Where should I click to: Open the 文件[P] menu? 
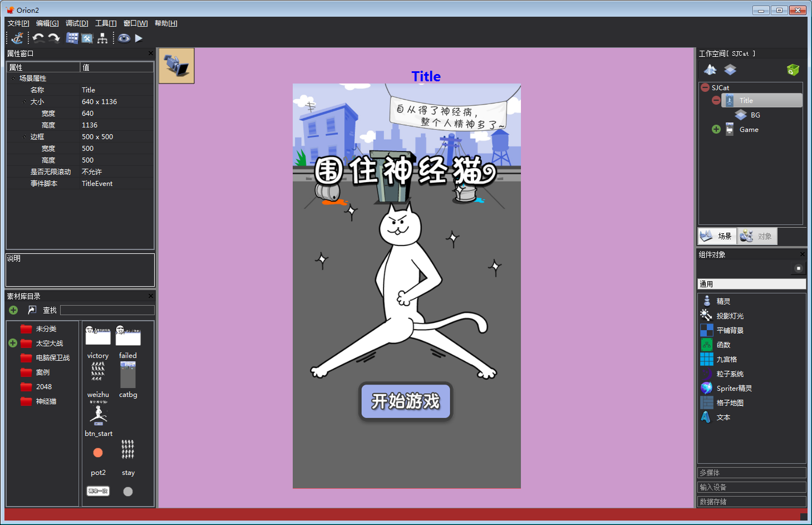18,23
